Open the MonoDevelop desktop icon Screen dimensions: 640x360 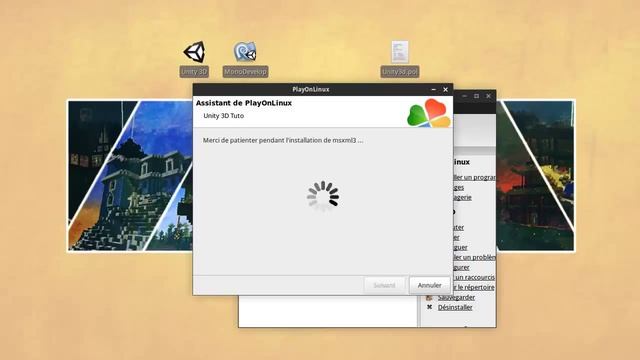pyautogui.click(x=245, y=52)
